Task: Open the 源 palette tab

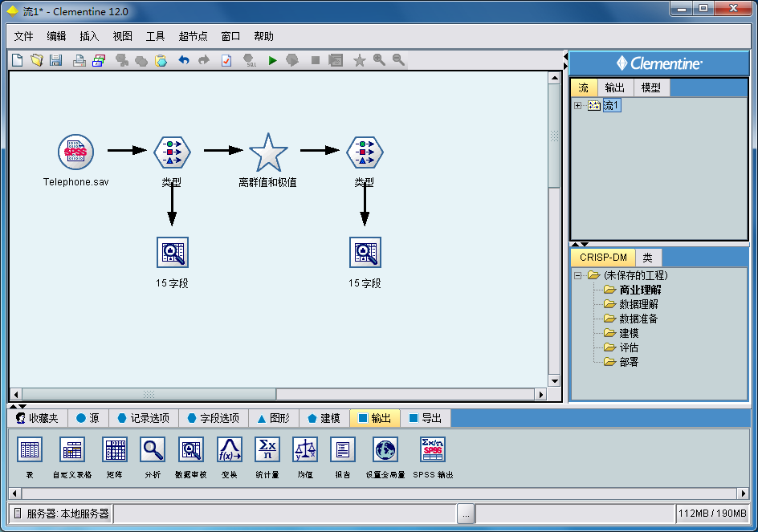Action: coord(88,418)
